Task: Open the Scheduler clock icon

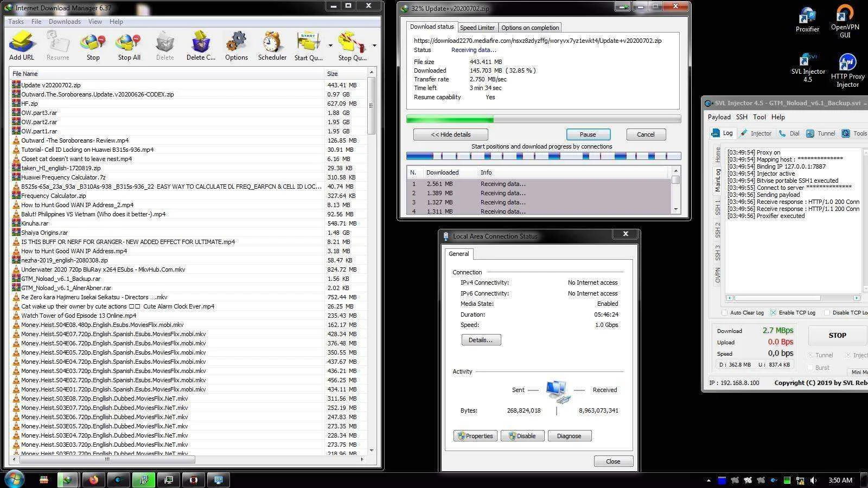Action: point(272,46)
